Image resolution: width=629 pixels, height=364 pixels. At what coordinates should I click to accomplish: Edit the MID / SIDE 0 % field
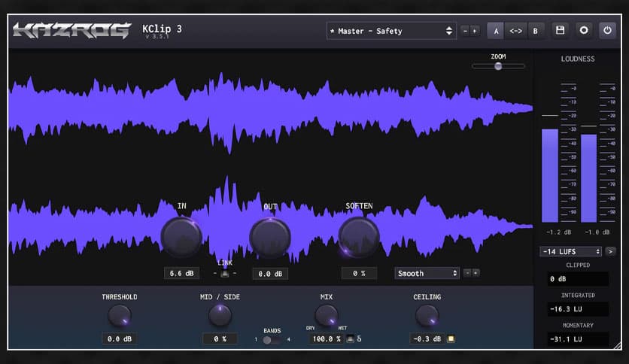pos(220,338)
